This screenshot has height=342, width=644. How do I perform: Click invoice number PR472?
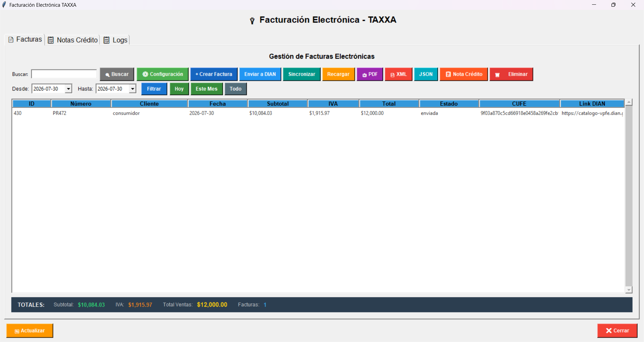tap(59, 113)
